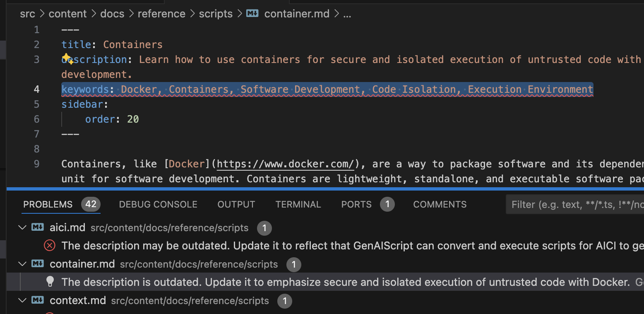644x314 pixels.
Task: Click the Markdown icon beside container.md in Problems
Action: pos(38,264)
